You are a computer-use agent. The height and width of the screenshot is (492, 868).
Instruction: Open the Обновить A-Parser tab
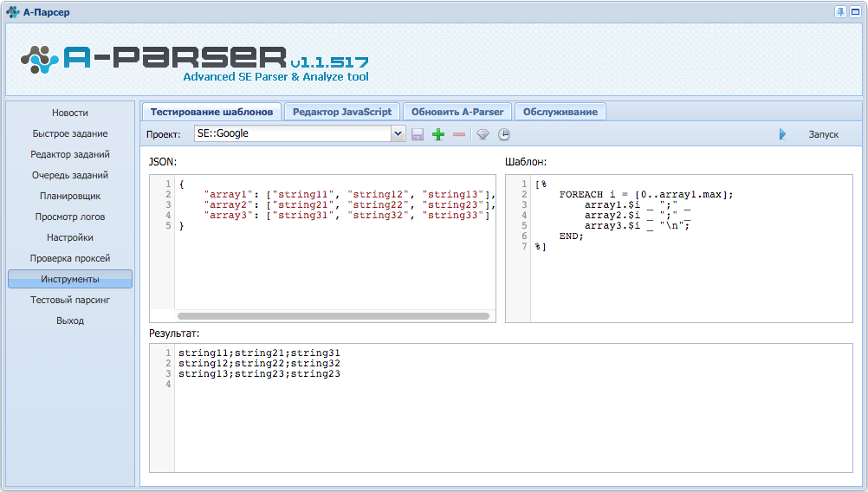tap(457, 112)
